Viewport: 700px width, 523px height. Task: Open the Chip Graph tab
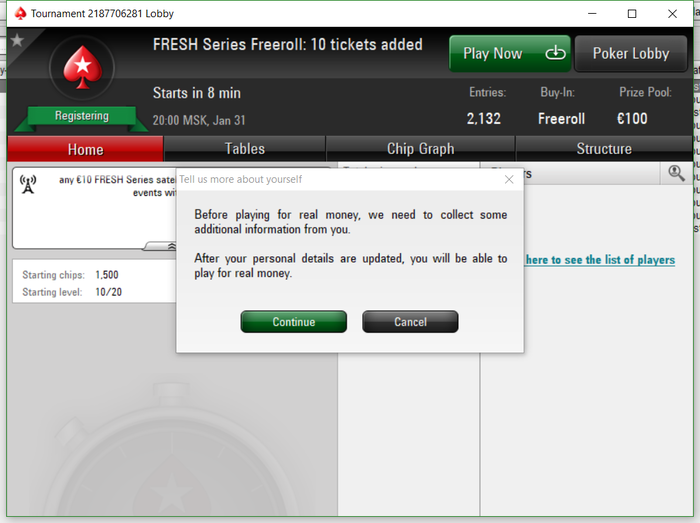click(x=421, y=149)
